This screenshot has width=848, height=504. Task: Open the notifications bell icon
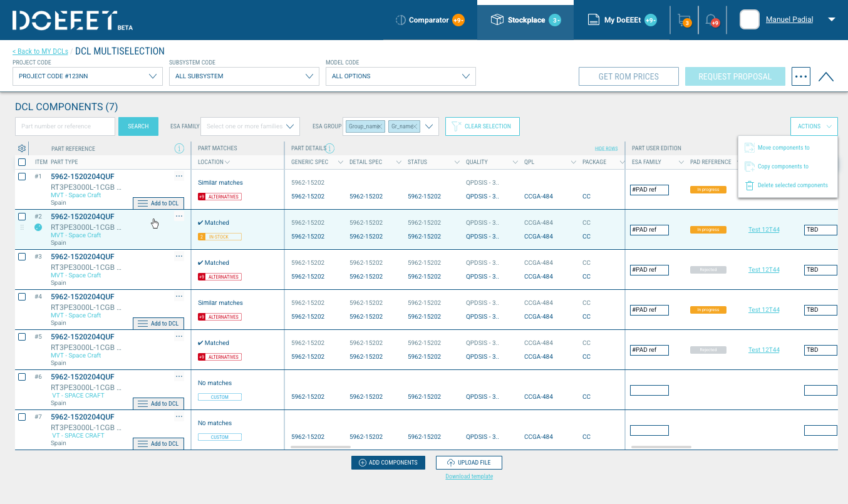(712, 20)
